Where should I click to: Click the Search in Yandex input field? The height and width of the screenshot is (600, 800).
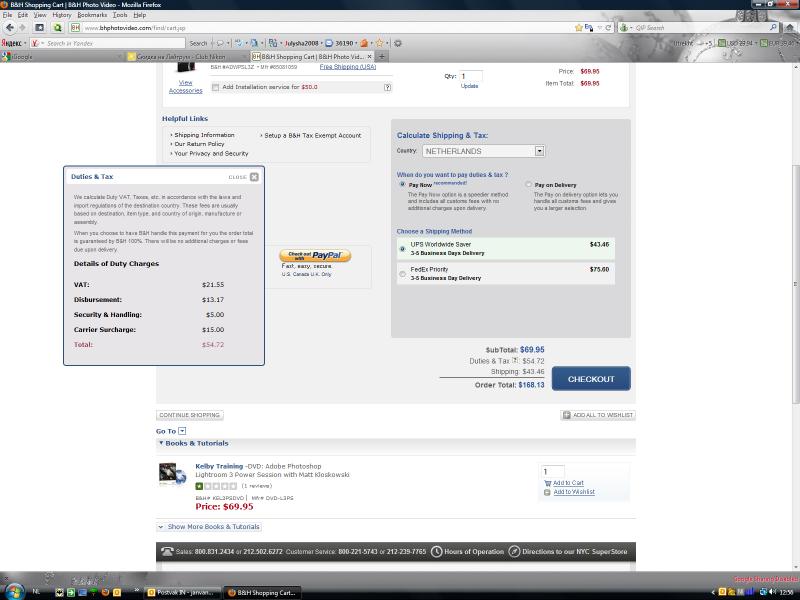point(107,43)
